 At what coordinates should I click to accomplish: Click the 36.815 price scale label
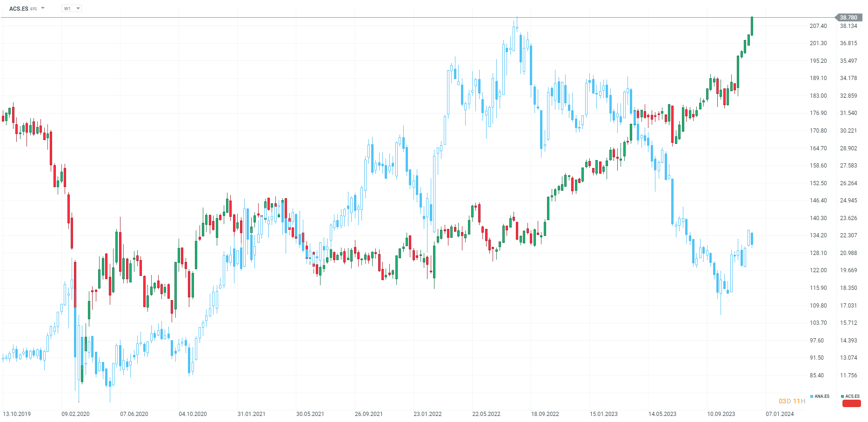tap(848, 43)
